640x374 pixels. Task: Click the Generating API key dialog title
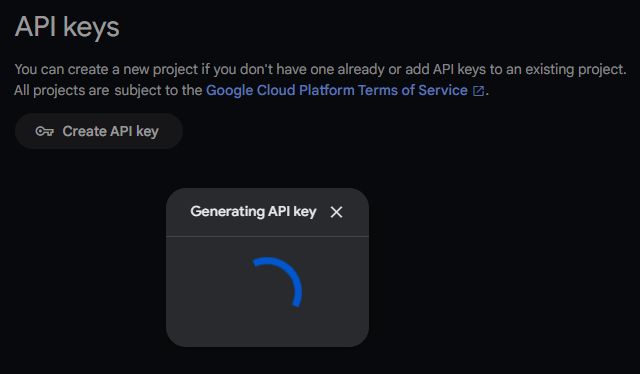click(253, 211)
